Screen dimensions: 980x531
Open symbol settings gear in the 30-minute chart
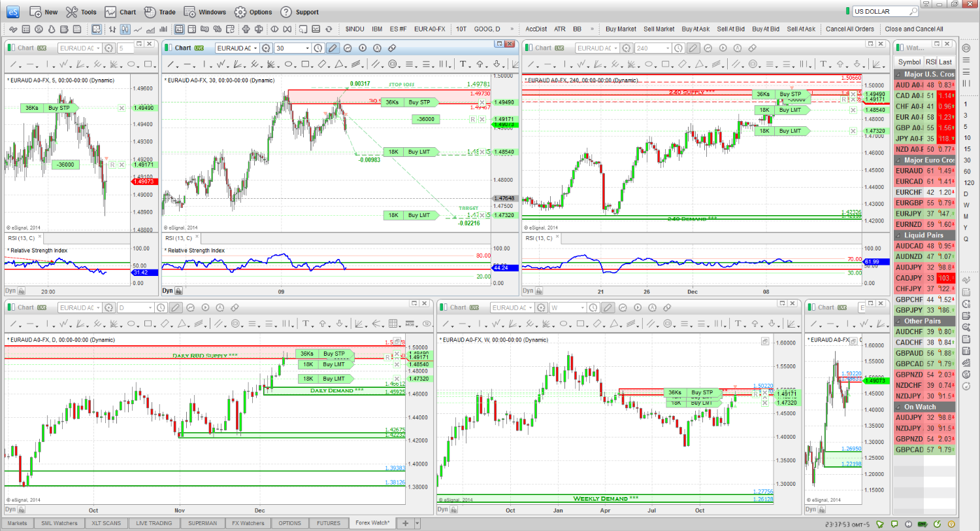pyautogui.click(x=265, y=48)
